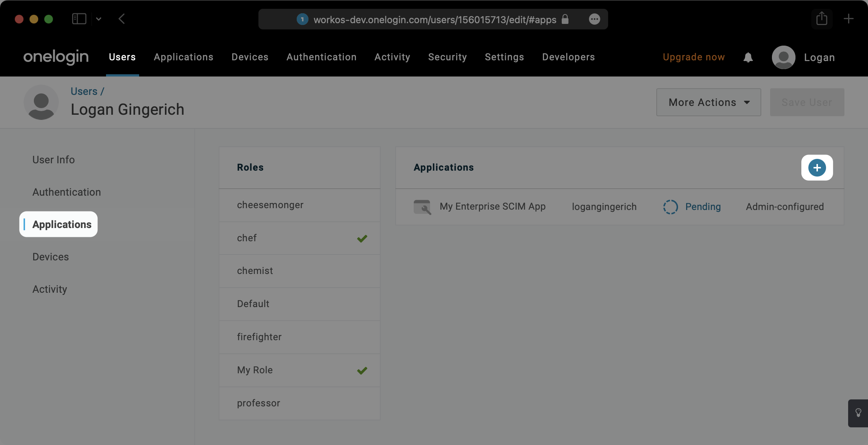Viewport: 868px width, 445px height.
Task: Click the onelogin logo
Action: 56,57
